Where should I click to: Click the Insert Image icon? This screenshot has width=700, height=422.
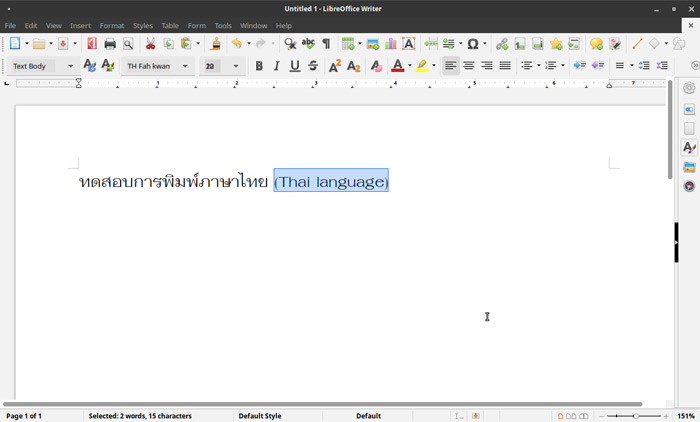pos(372,44)
